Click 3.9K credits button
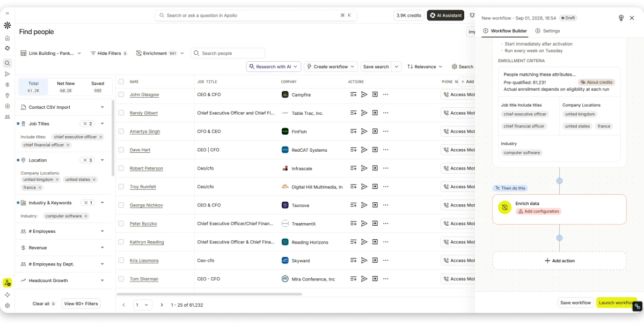644x325 pixels. tap(408, 16)
